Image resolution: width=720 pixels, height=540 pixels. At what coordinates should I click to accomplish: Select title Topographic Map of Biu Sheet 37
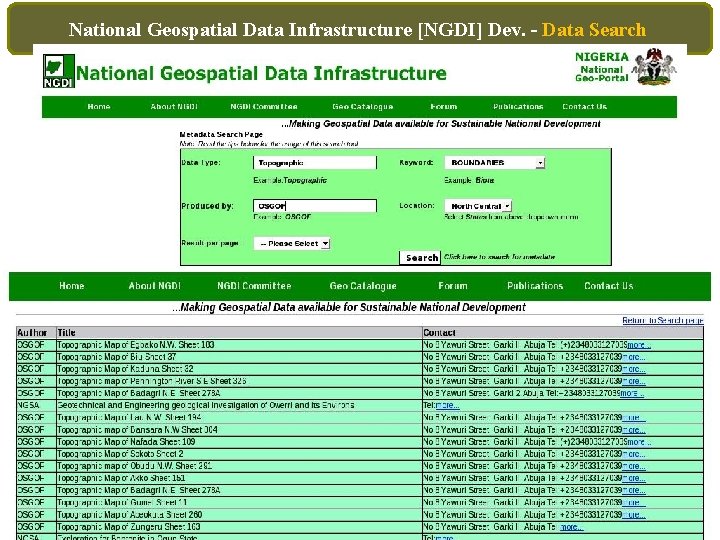click(x=117, y=357)
